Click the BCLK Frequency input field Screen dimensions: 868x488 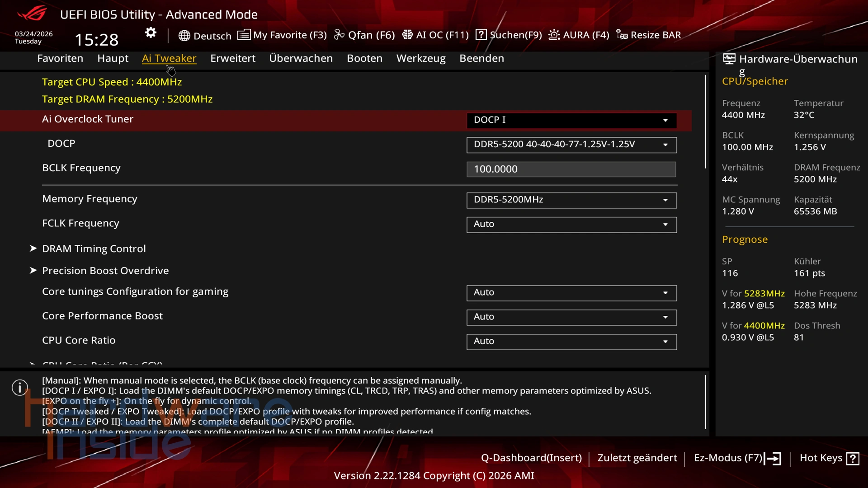pyautogui.click(x=571, y=169)
